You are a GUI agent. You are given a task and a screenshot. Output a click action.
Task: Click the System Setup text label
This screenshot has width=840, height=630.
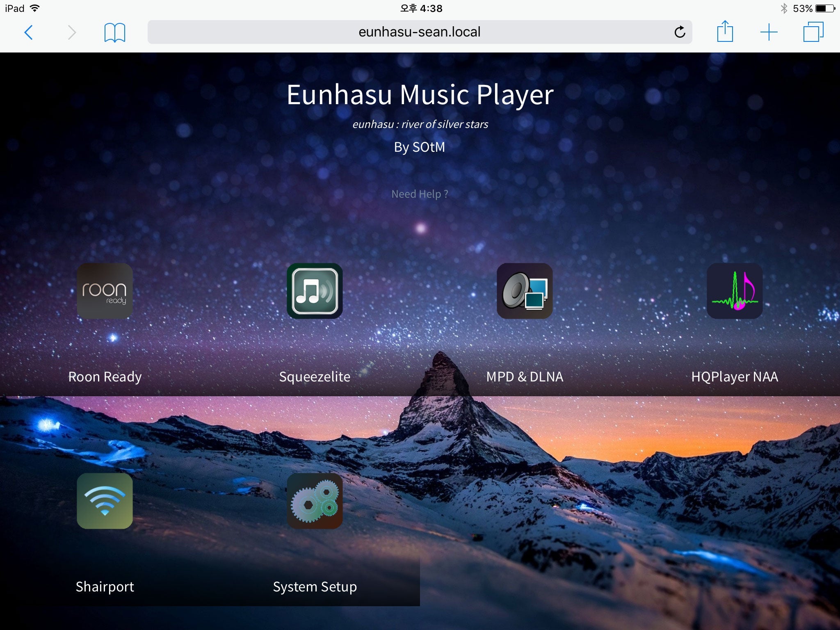click(315, 587)
